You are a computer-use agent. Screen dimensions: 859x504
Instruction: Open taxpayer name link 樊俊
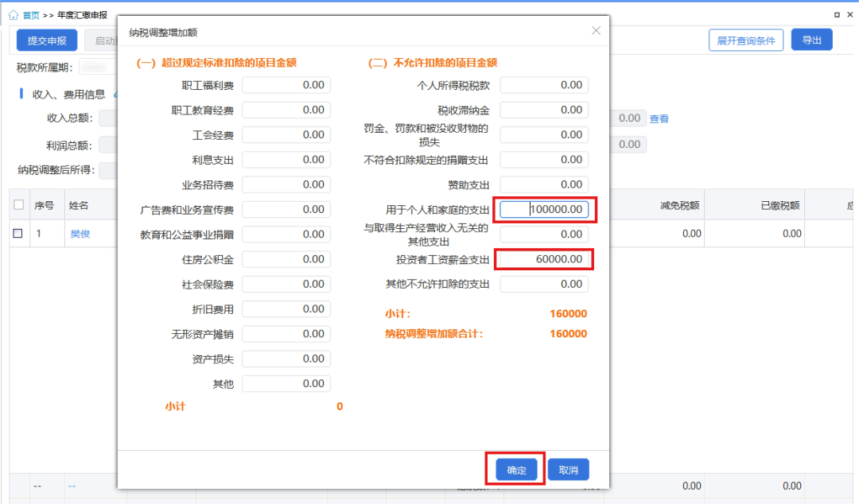click(x=80, y=234)
